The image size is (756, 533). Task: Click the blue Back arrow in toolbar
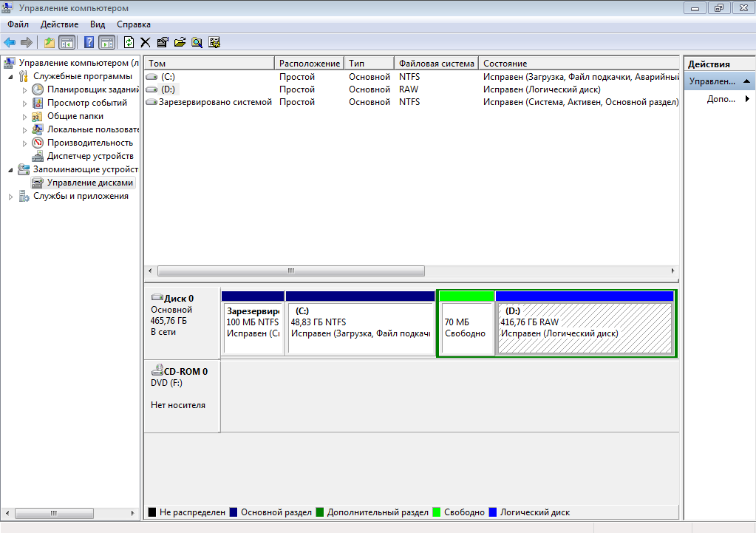pos(10,42)
